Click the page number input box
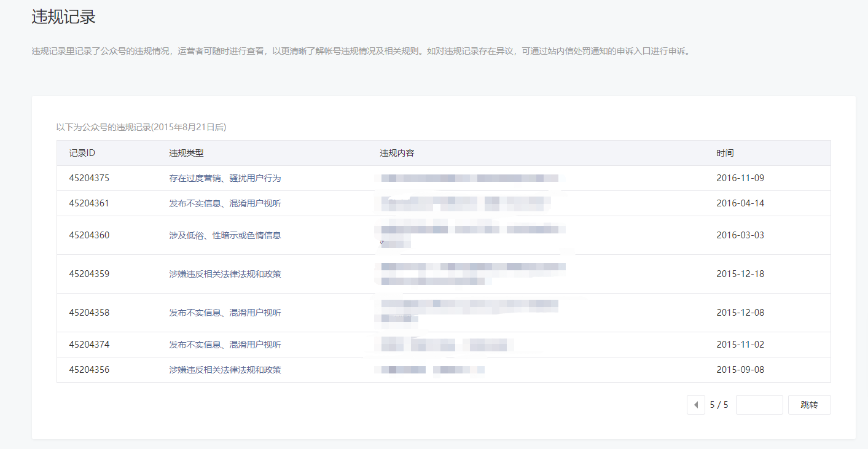The height and width of the screenshot is (449, 868). [x=759, y=405]
